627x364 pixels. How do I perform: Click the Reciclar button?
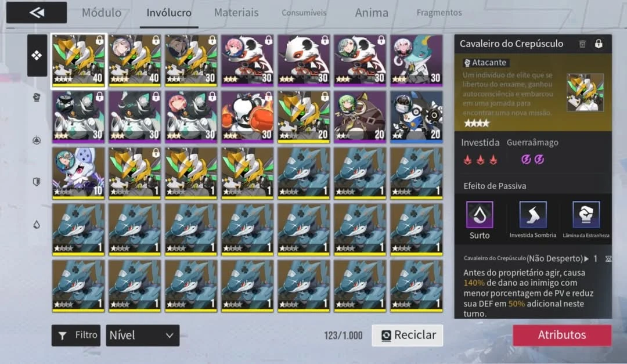[x=408, y=335]
